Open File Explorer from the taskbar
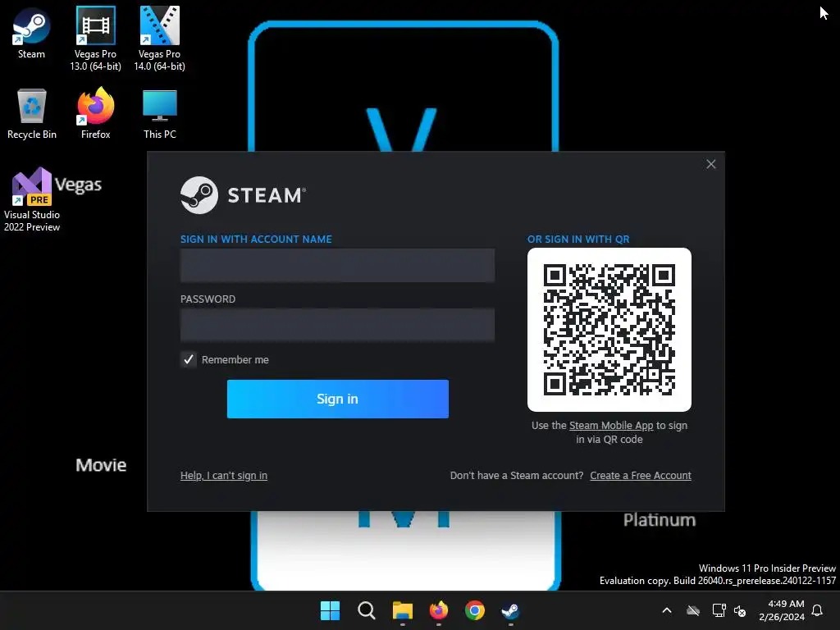This screenshot has width=840, height=630. 402,610
